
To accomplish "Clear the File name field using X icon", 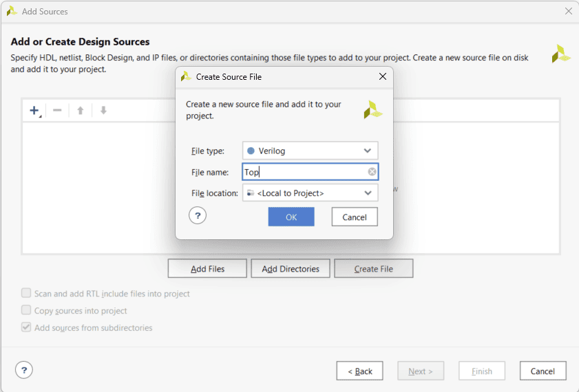I will (372, 172).
